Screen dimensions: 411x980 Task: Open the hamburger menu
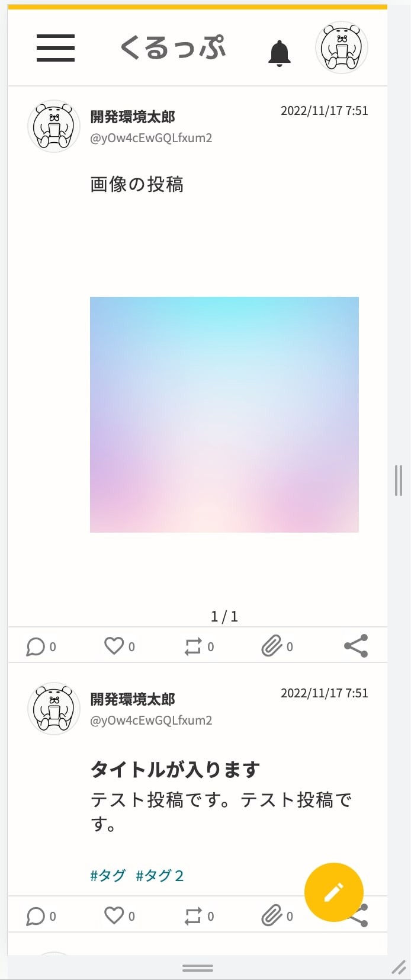(56, 48)
